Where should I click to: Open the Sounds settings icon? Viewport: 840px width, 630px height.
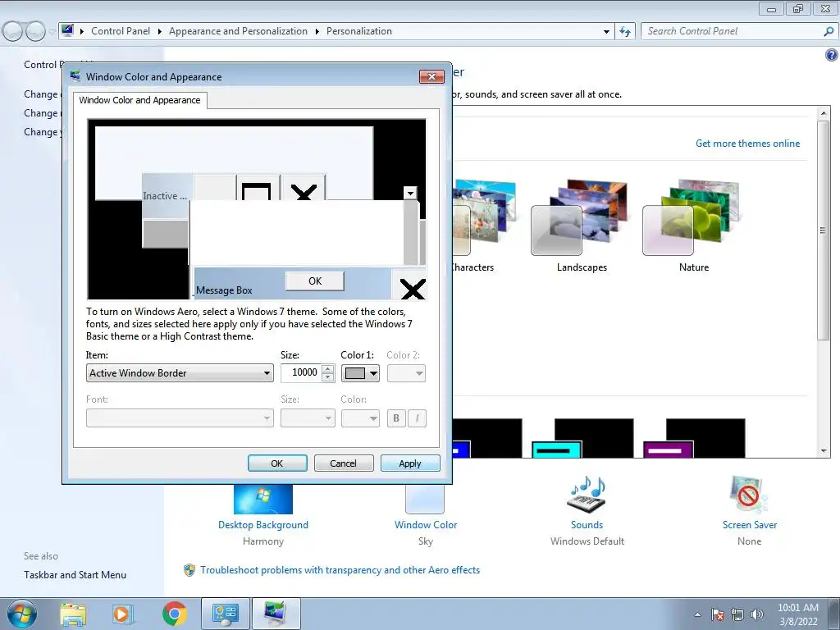pos(587,494)
